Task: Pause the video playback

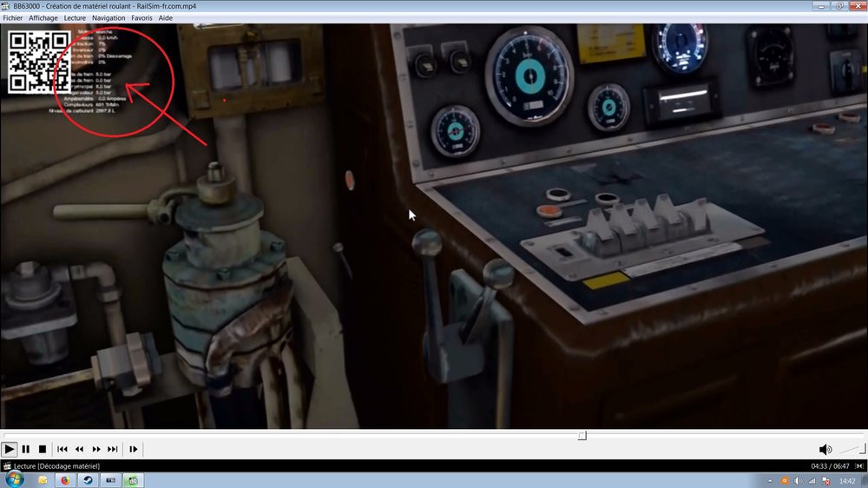Action: click(26, 449)
